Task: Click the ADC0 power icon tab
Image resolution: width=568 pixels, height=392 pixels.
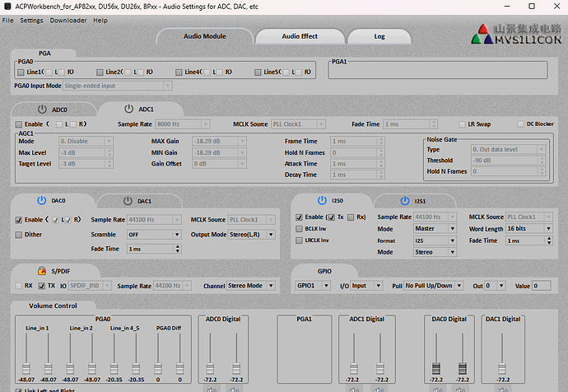Action: (x=42, y=109)
